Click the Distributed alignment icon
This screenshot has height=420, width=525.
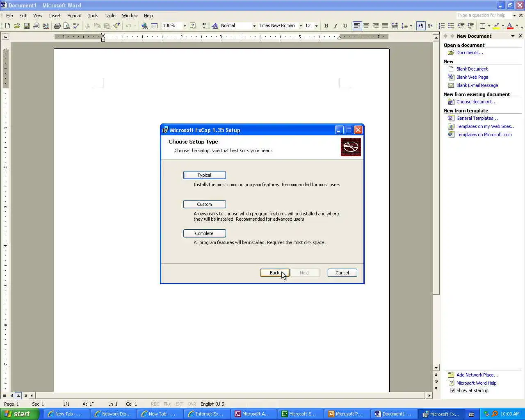[395, 26]
